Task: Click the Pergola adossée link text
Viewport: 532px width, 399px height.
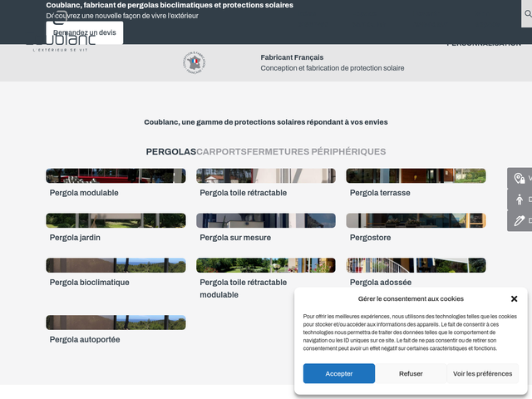Action: pos(381,283)
